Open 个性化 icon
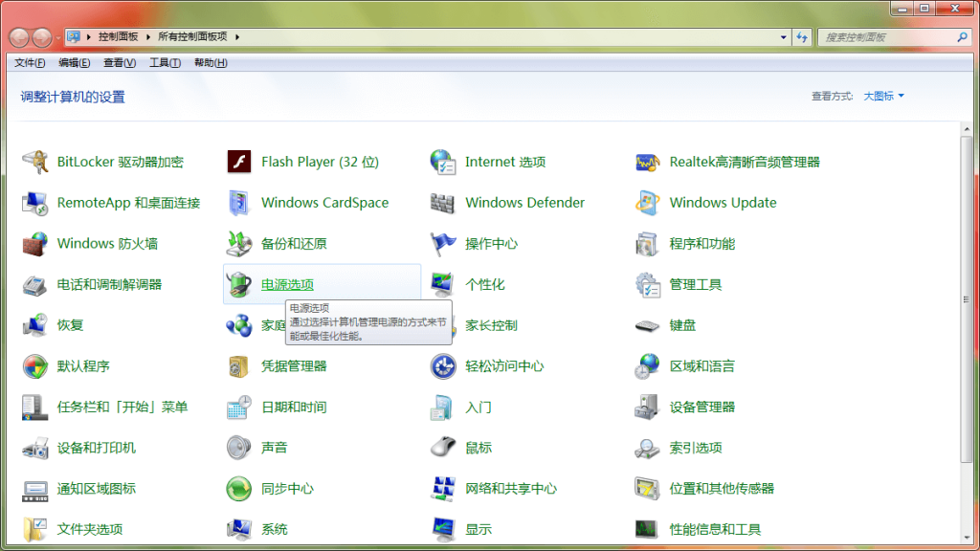The width and height of the screenshot is (980, 551). click(x=442, y=285)
